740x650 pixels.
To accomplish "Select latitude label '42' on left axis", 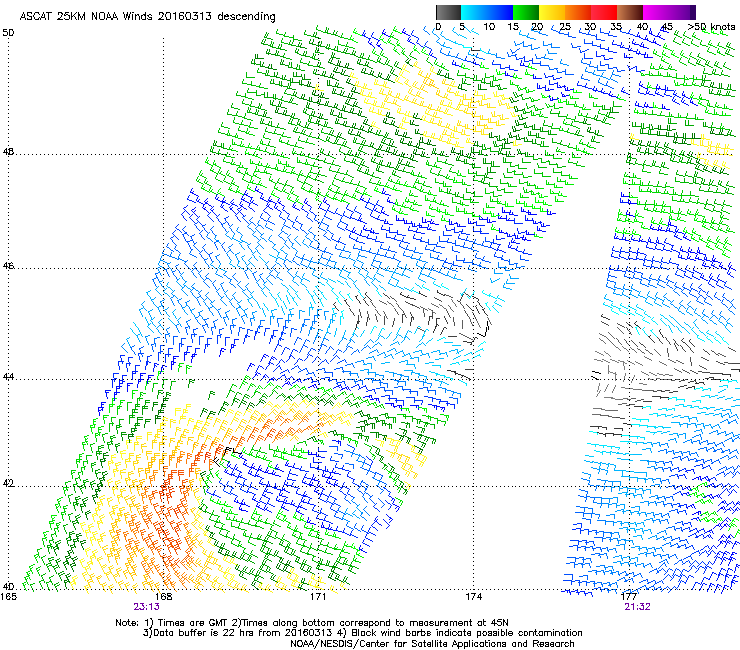I will coord(8,484).
